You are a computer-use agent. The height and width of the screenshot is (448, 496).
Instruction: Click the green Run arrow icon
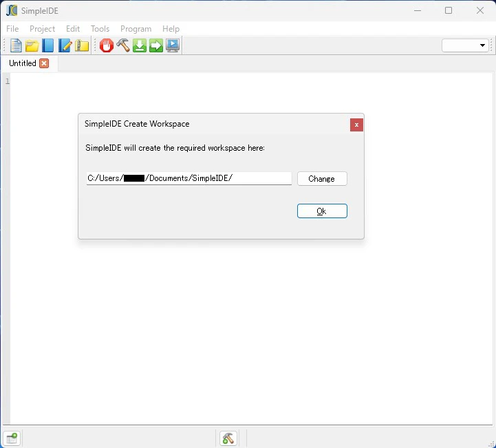coord(156,45)
